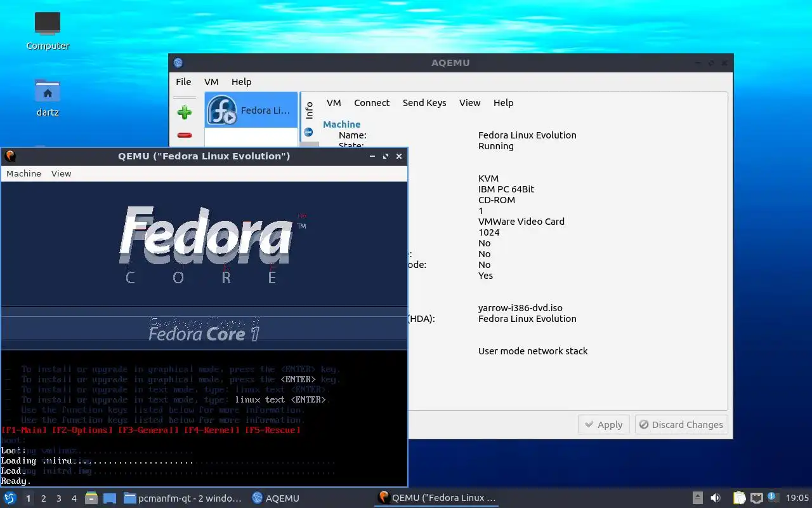This screenshot has height=508, width=812.
Task: Click the 1024 memory value
Action: (488, 232)
